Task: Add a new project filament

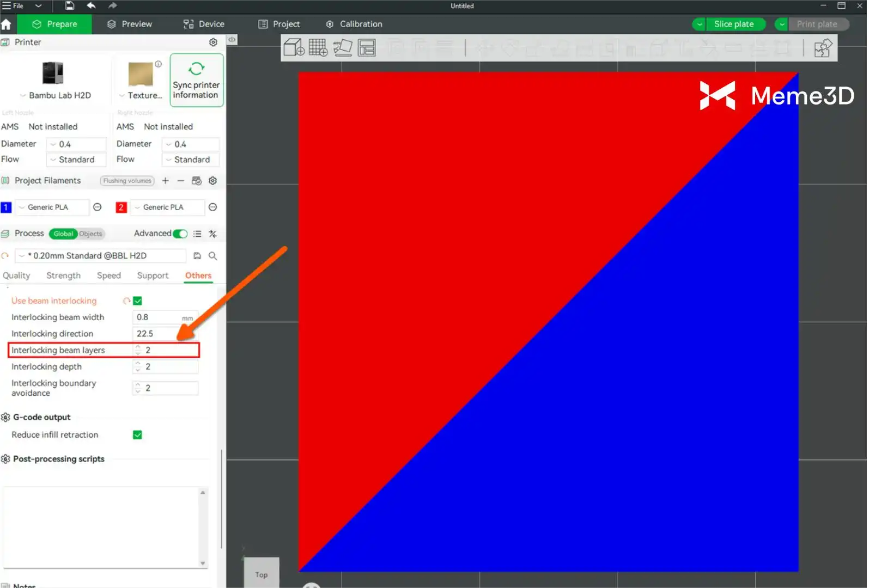Action: coord(166,181)
